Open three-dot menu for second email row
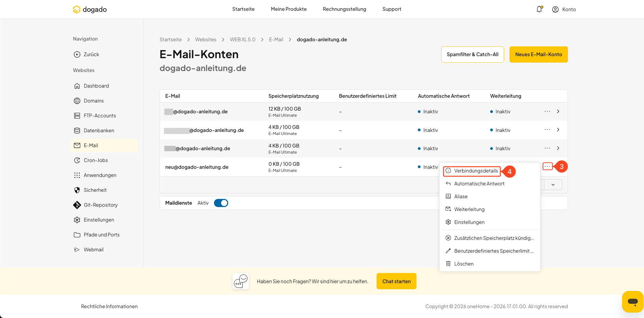 point(547,130)
